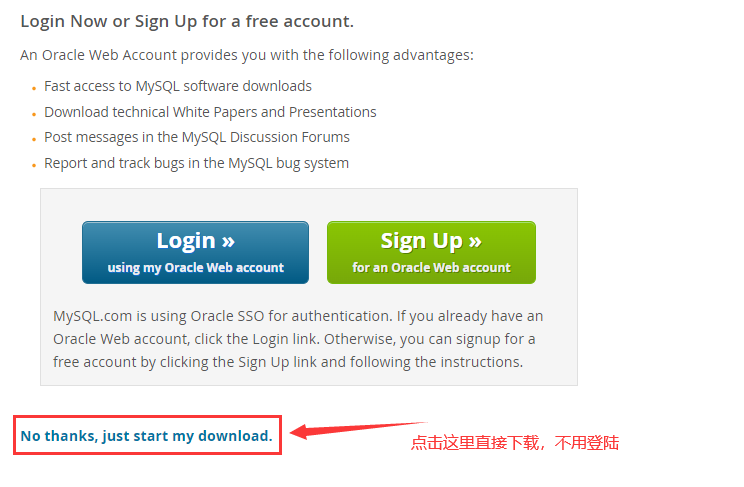
Task: Click 'Download technical White Papers and Presentations' text
Action: tap(210, 112)
